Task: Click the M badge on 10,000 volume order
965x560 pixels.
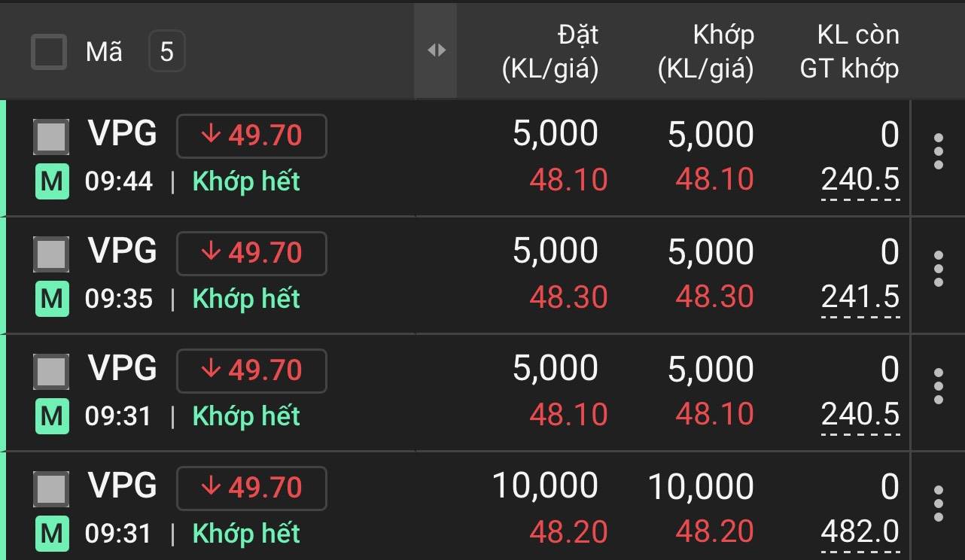Action: (x=52, y=534)
